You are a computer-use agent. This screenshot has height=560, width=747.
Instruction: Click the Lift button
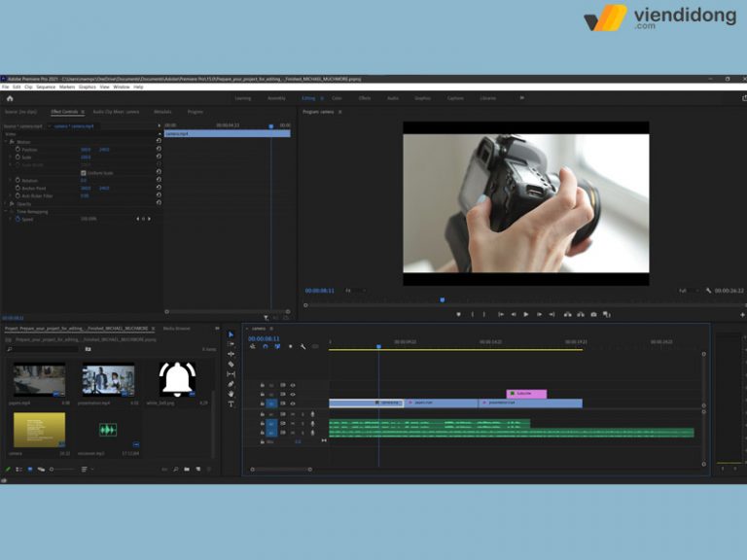[567, 314]
